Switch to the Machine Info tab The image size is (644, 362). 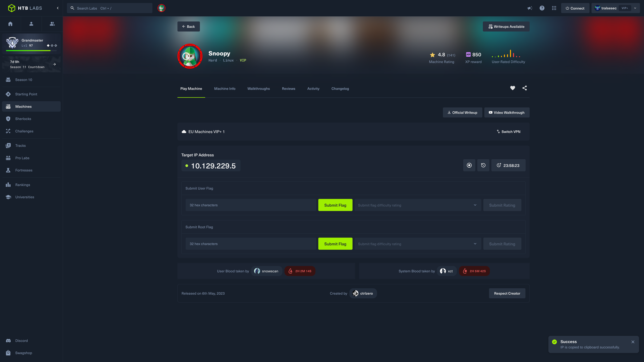[225, 88]
